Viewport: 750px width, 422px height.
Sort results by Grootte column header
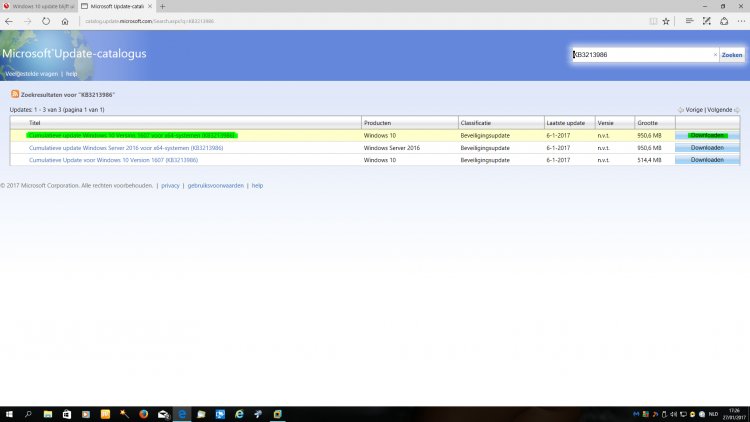(649, 123)
